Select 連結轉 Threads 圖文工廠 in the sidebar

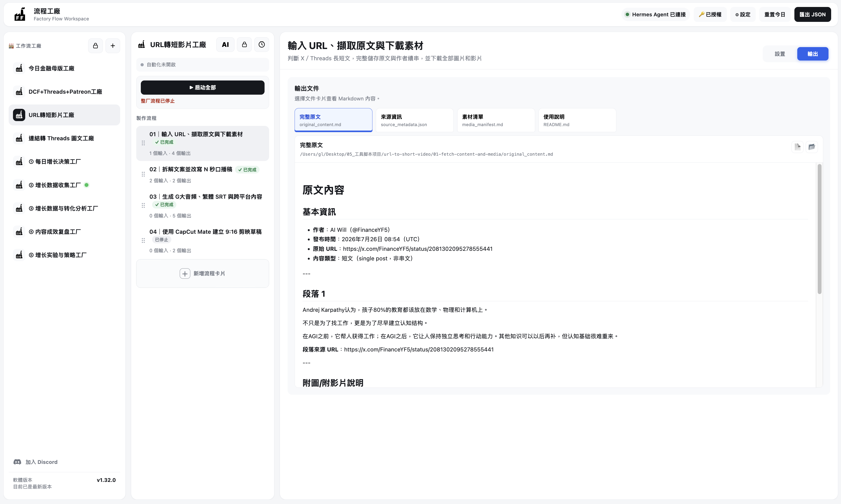click(64, 138)
